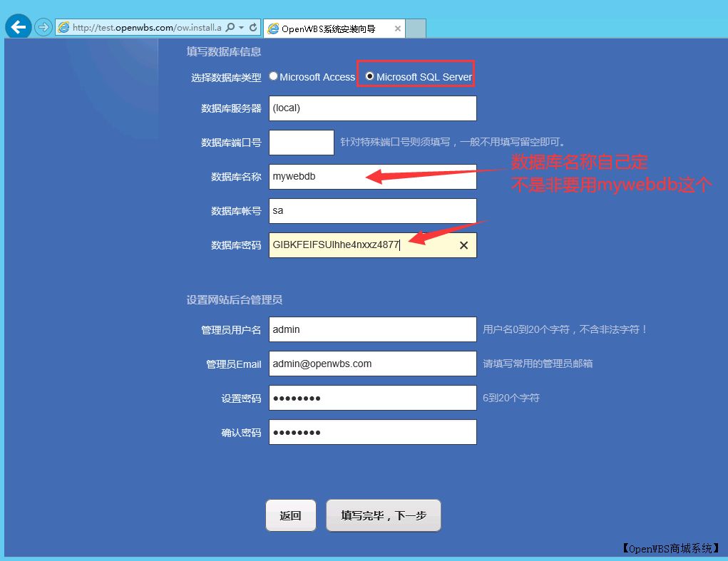Clear the 数据库密码 field using the X icon
The width and height of the screenshot is (728, 561).
(463, 245)
